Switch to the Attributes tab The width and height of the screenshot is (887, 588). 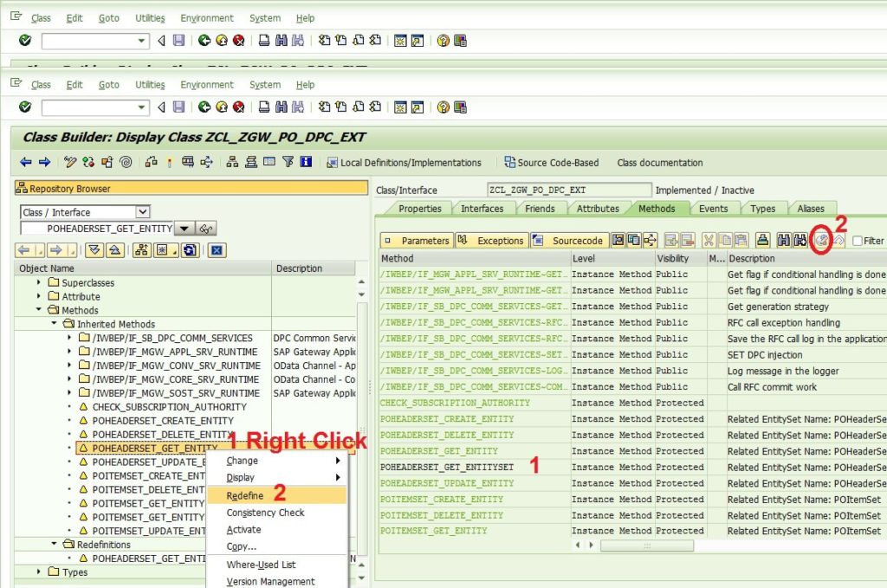click(x=597, y=208)
